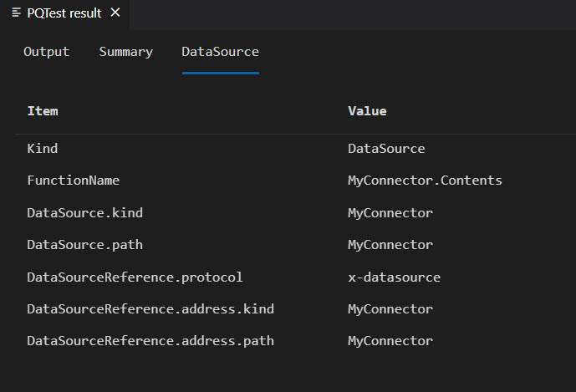Close the PQTest result tab

115,13
